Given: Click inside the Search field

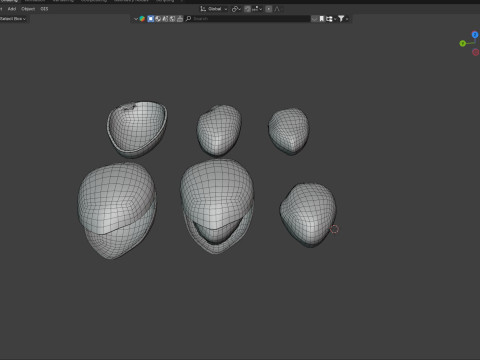Looking at the screenshot, I should 248,19.
